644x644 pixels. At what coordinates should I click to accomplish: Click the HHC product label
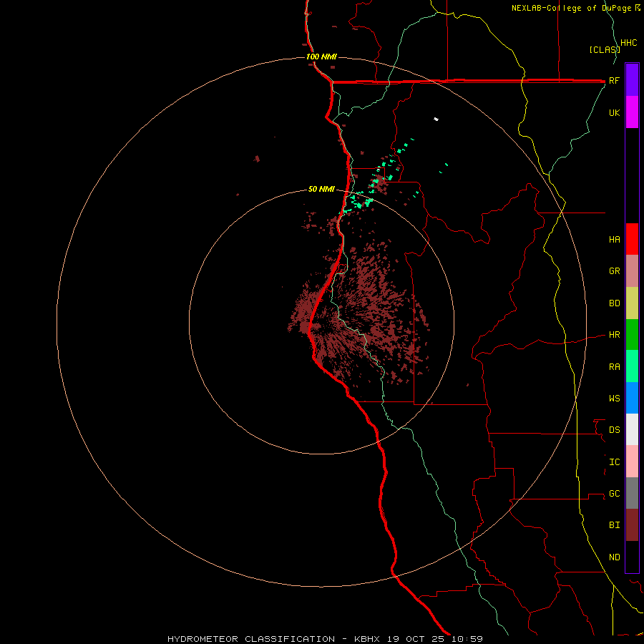pyautogui.click(x=629, y=43)
